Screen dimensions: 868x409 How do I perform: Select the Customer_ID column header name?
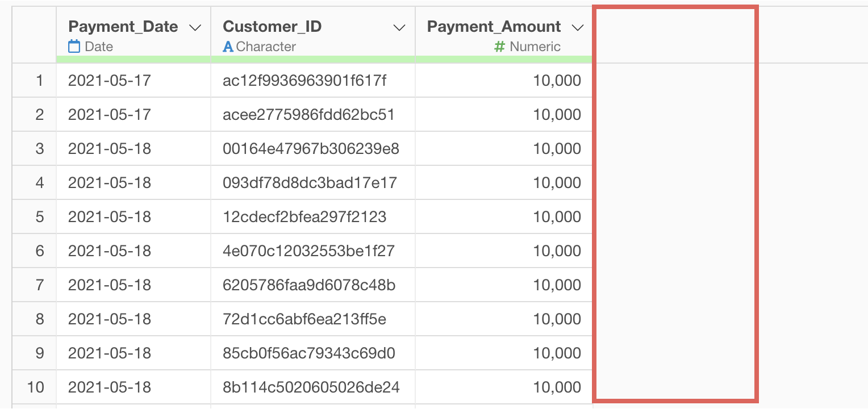[272, 27]
